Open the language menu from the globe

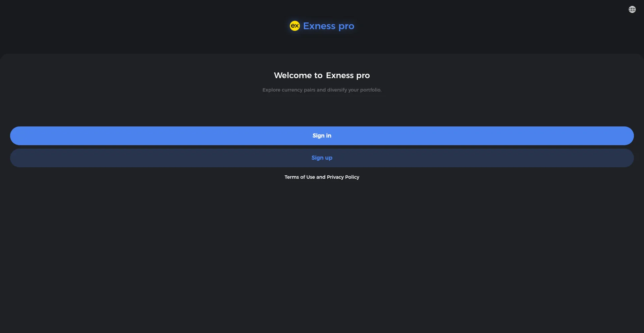632,9
